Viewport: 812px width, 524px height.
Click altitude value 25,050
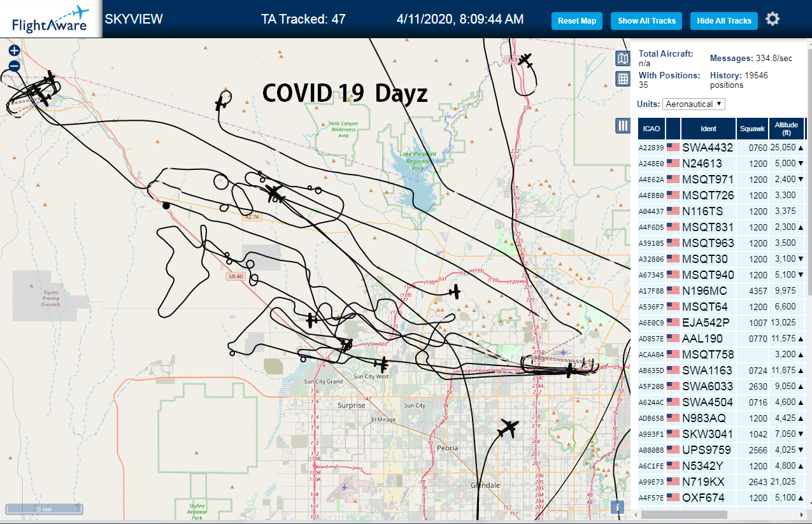[x=783, y=148]
